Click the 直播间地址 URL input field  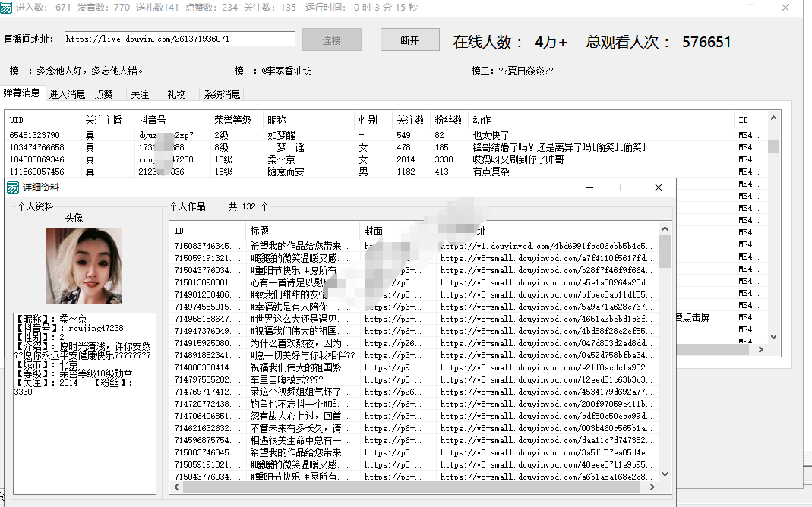(179, 39)
